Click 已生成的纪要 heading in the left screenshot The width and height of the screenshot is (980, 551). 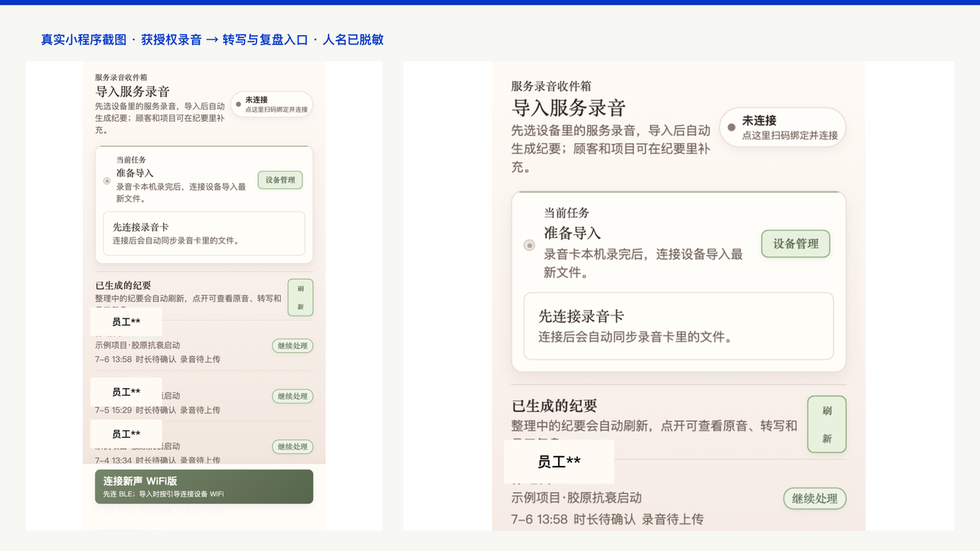point(123,285)
